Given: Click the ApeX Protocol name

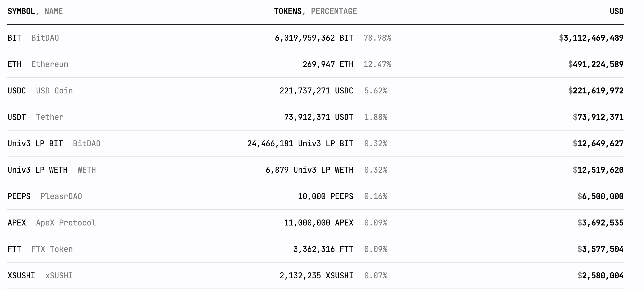Looking at the screenshot, I should click(x=66, y=223).
